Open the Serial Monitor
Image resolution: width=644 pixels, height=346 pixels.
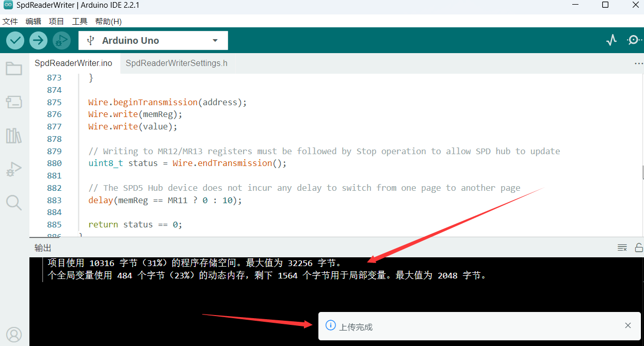634,40
